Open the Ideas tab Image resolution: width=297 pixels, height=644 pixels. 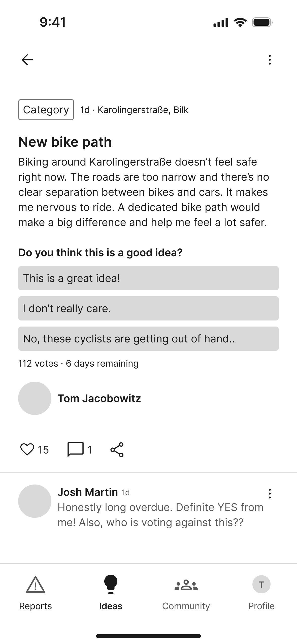pyautogui.click(x=111, y=593)
